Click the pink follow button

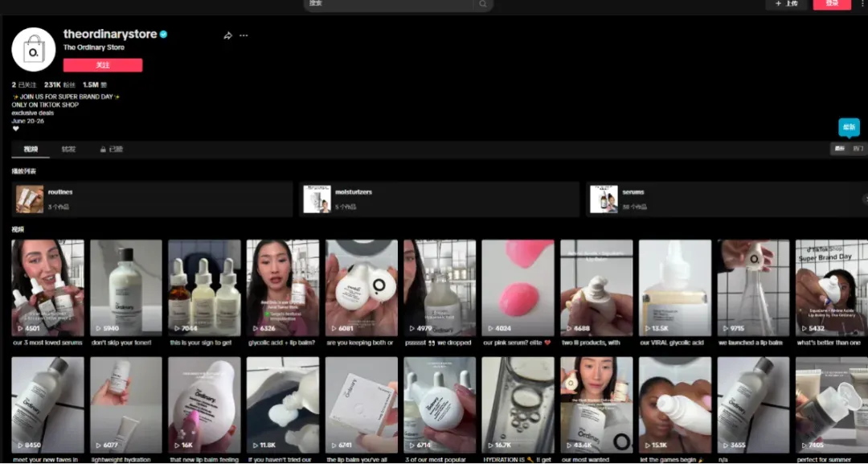pyautogui.click(x=103, y=65)
